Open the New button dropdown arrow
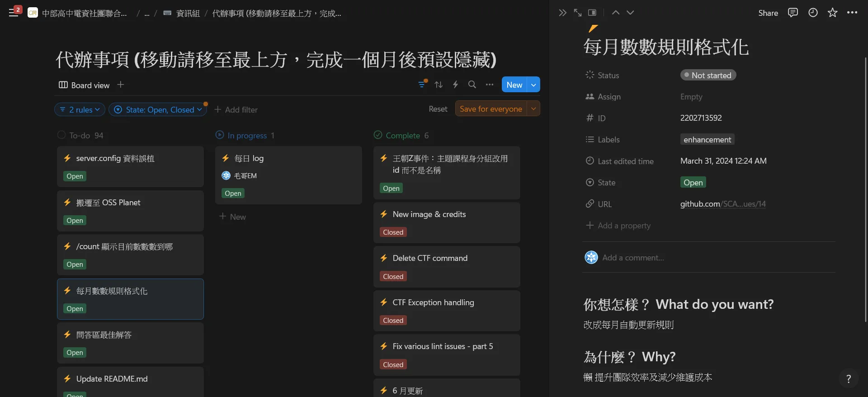The height and width of the screenshot is (397, 868). [533, 85]
